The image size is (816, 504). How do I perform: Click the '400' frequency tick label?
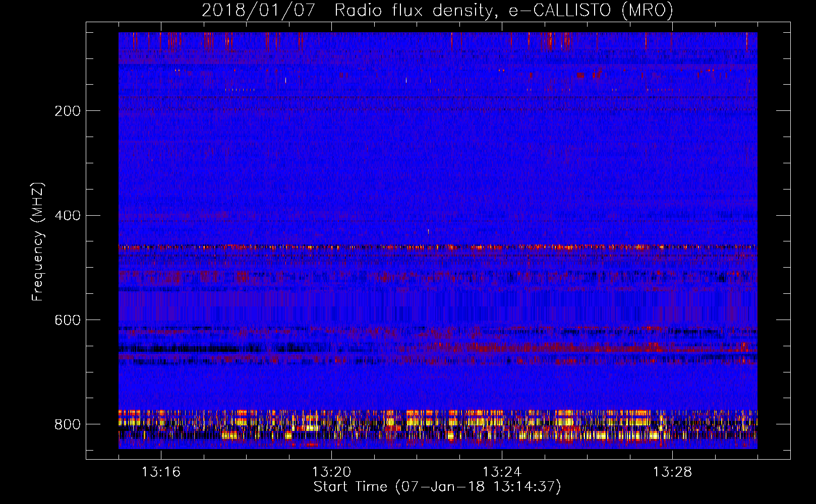click(68, 216)
